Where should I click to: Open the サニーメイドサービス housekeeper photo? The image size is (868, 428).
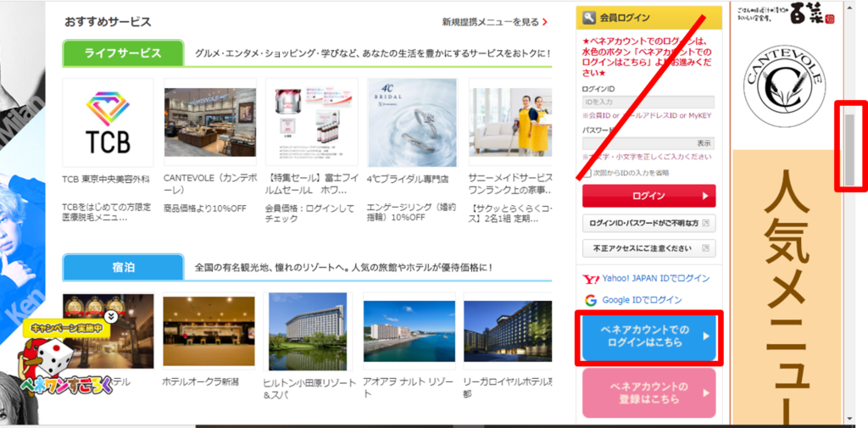point(510,122)
